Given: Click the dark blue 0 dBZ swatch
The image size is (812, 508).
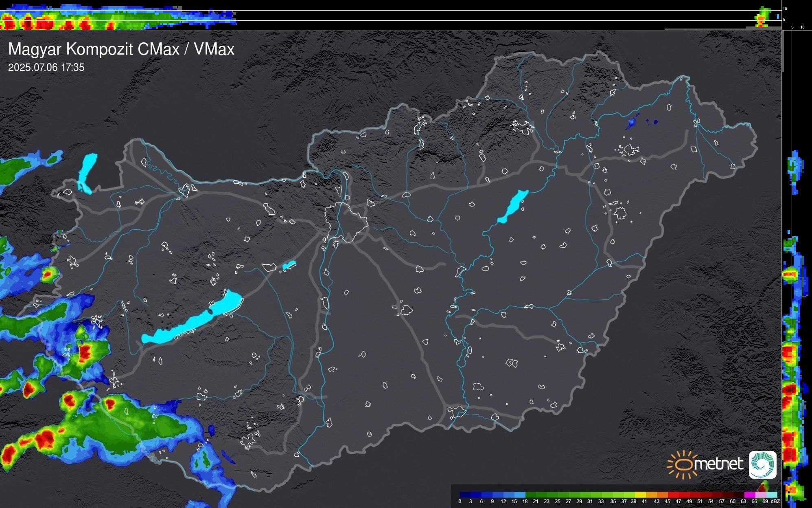Looking at the screenshot, I should [x=465, y=495].
